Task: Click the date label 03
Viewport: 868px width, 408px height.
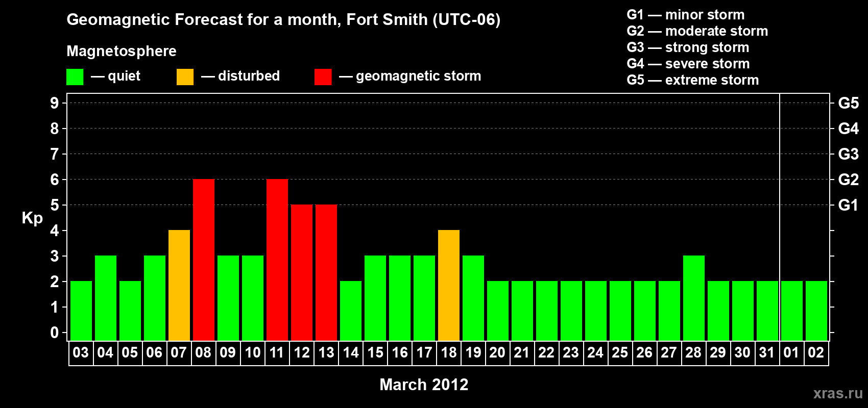Action: [x=81, y=353]
